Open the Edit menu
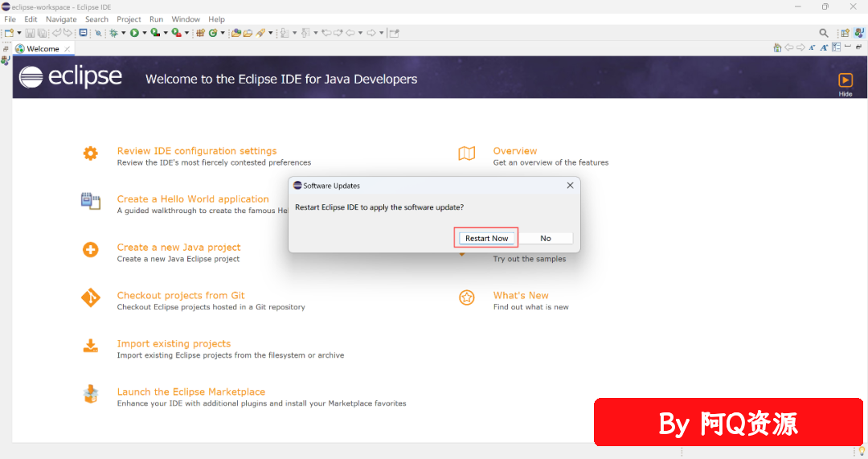The image size is (868, 459). (31, 18)
